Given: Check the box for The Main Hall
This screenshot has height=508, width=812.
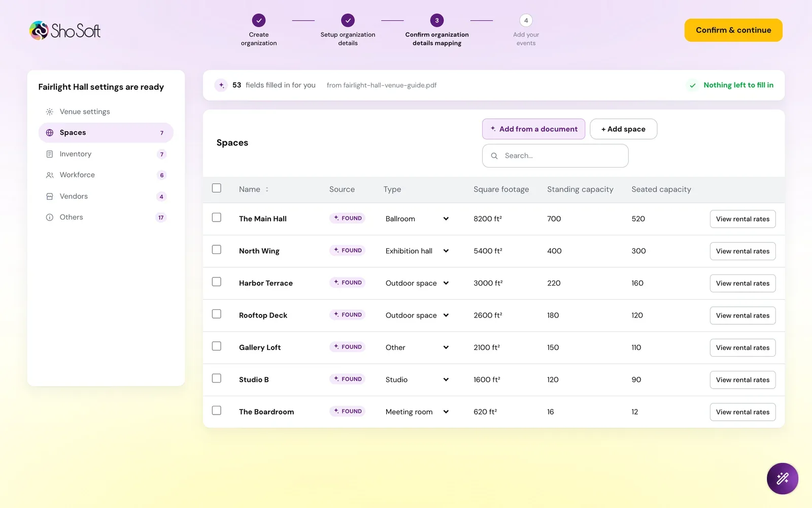Looking at the screenshot, I should click(217, 217).
